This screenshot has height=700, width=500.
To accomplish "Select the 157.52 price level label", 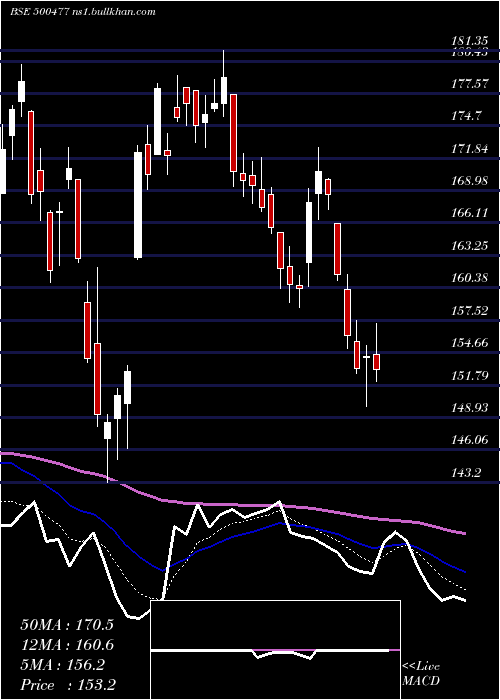I will (x=469, y=310).
